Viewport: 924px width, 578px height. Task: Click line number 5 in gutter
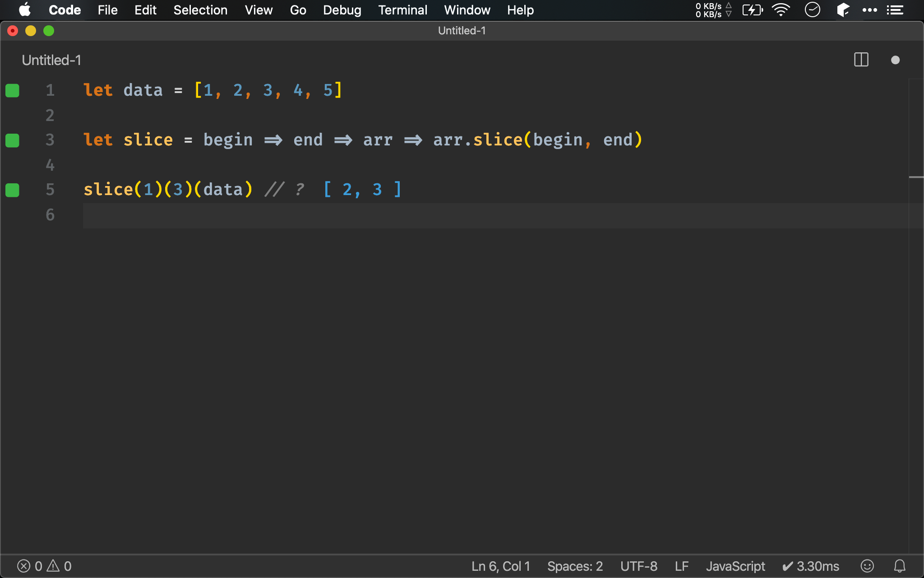50,190
